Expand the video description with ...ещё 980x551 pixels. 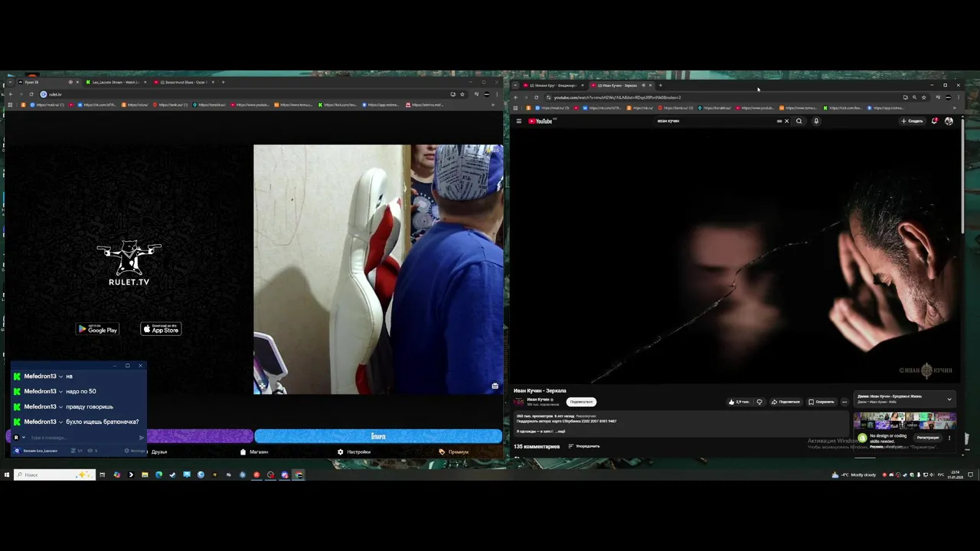(x=559, y=432)
